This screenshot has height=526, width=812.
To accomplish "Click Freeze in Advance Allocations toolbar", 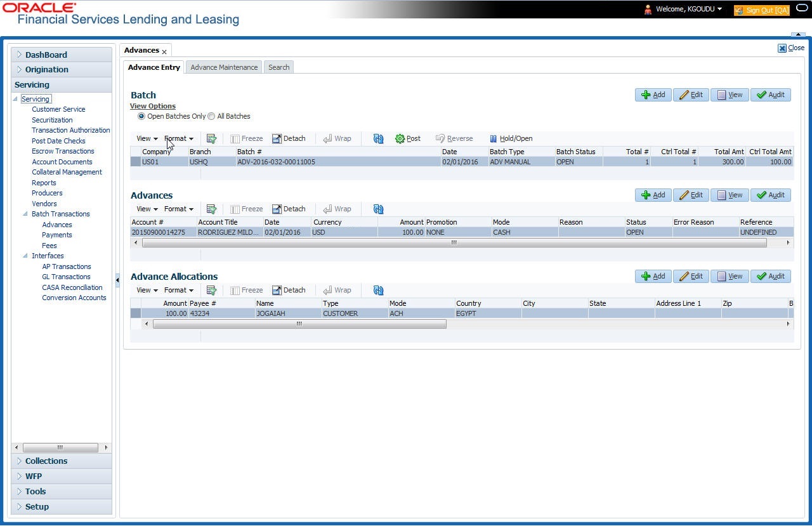I will coord(246,290).
